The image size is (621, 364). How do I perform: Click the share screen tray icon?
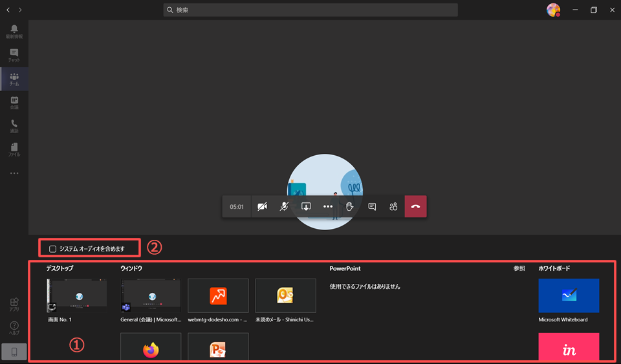(x=306, y=206)
